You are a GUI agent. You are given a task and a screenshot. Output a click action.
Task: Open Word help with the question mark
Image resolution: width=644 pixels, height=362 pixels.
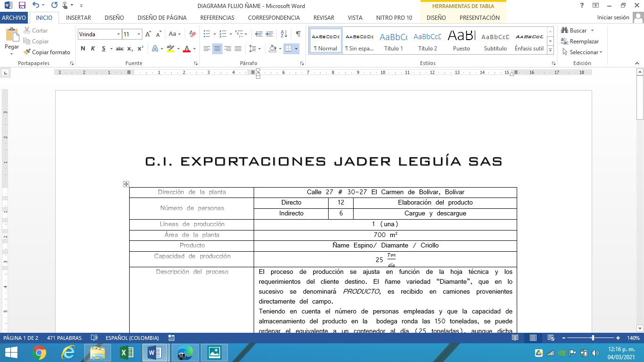coord(582,6)
